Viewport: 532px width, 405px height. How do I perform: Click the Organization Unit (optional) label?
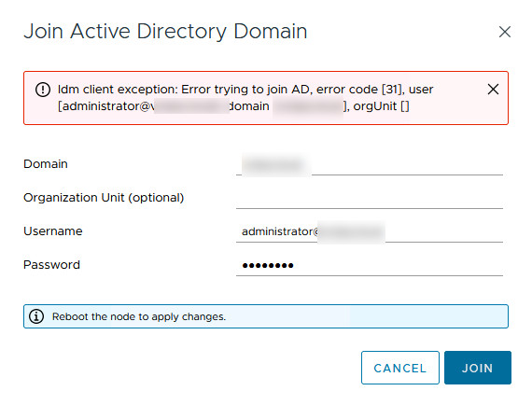(104, 198)
